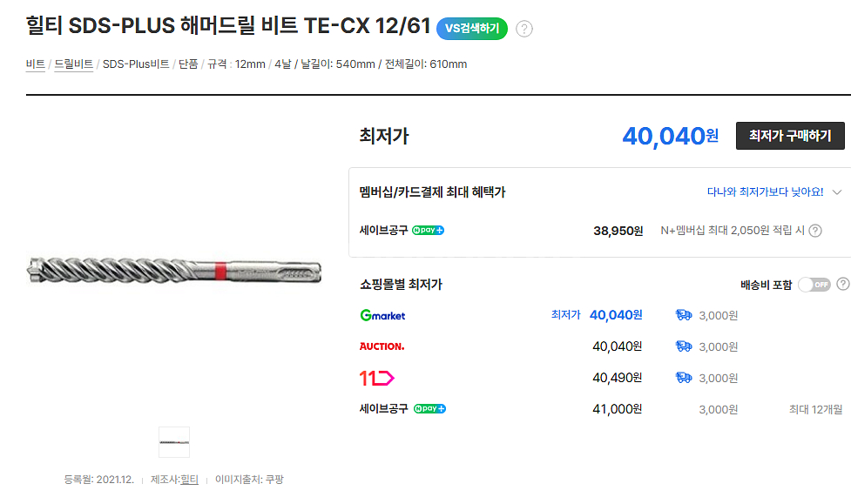Screen dimensions: 851x504
Task: Click the 힐티 manufacturer link
Action: [x=189, y=480]
